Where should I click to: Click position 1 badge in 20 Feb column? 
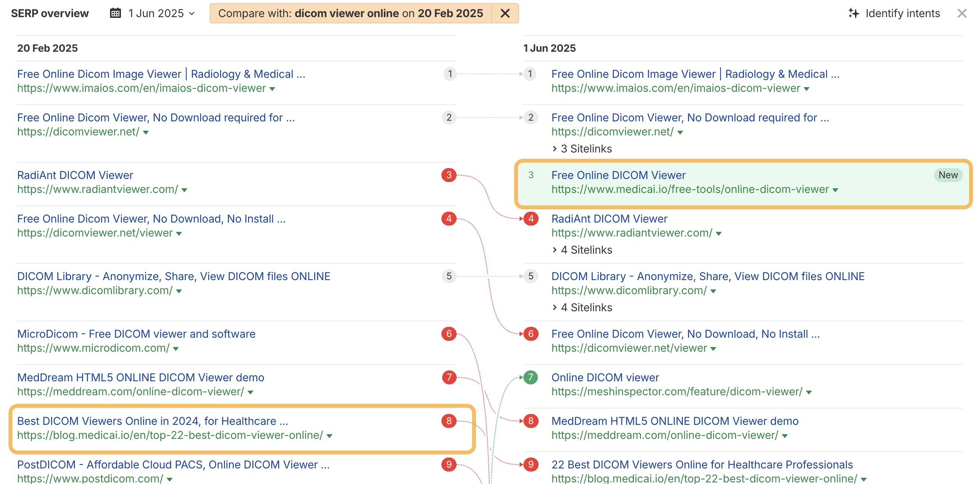point(450,74)
